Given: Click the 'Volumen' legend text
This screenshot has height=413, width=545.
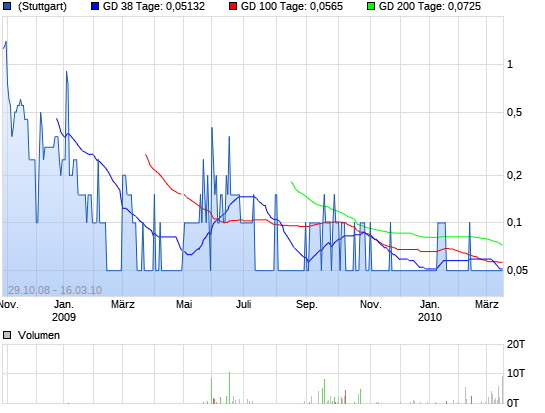Looking at the screenshot, I should pyautogui.click(x=39, y=335).
